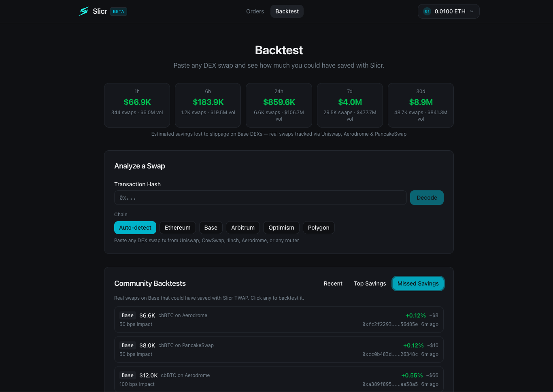Focus the Transaction Hash input field
553x392 pixels.
click(x=260, y=198)
